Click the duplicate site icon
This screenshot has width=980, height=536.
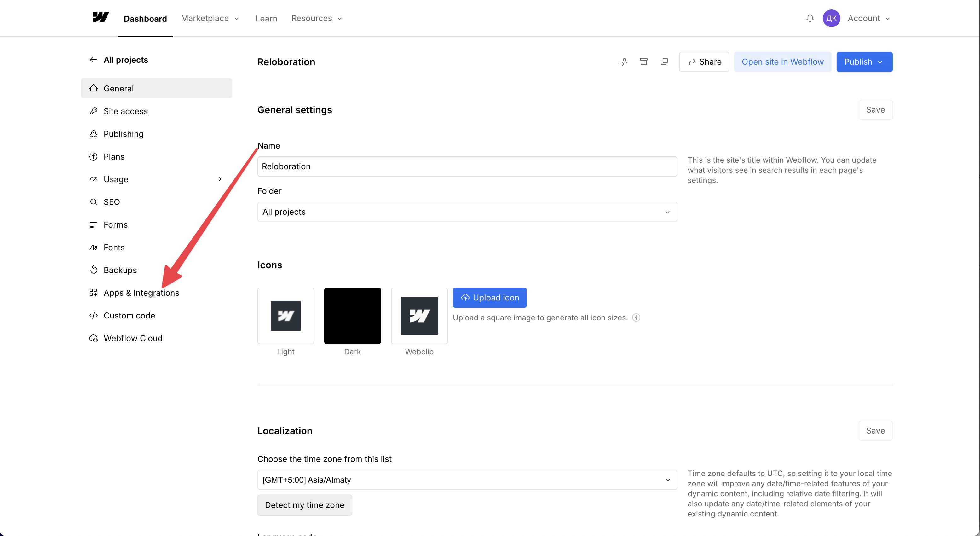(664, 62)
